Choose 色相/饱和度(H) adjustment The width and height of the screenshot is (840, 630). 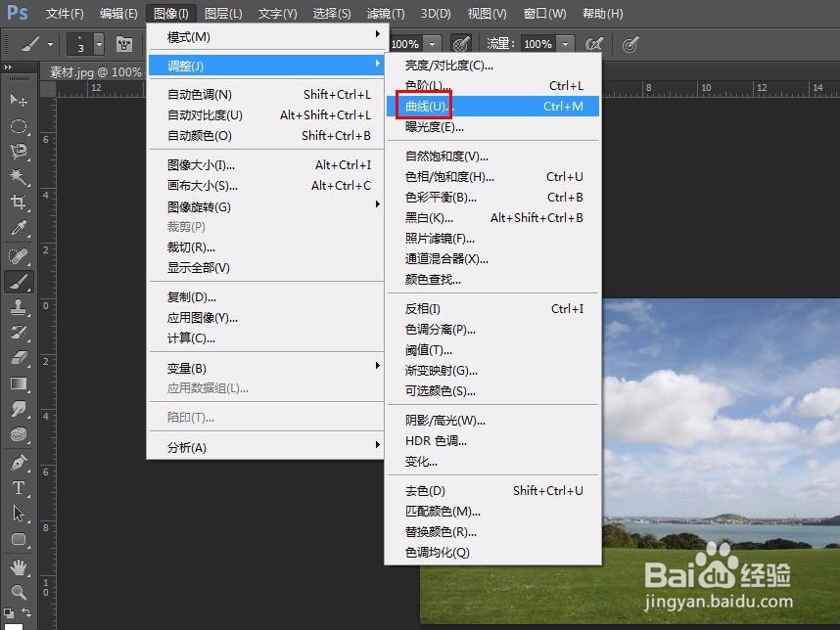[491, 177]
